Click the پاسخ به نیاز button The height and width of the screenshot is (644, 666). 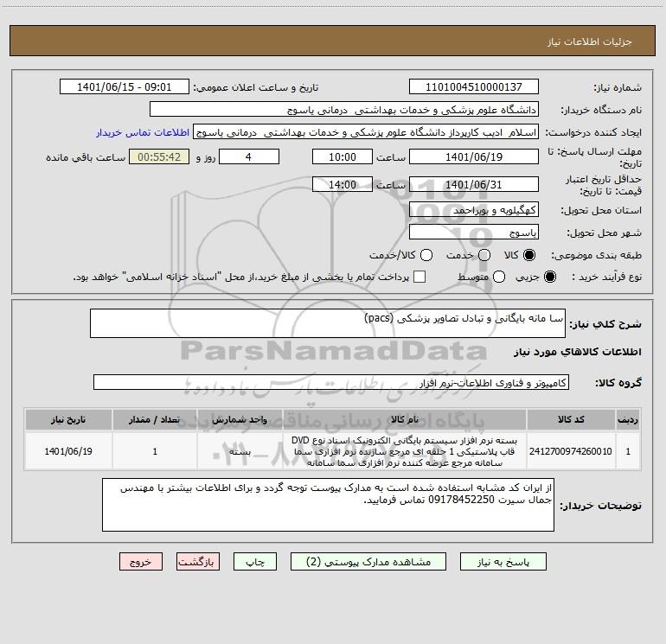[x=503, y=562]
